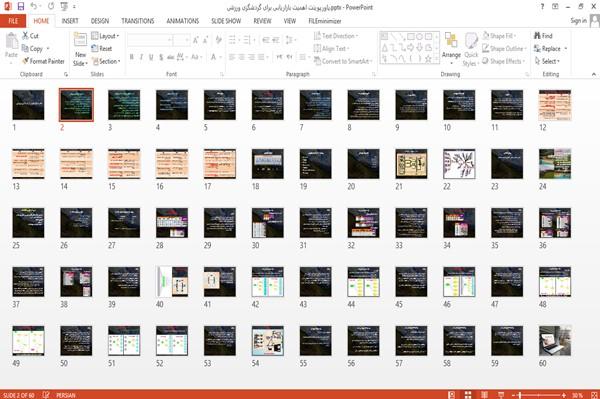The height and width of the screenshot is (399, 600).
Task: Open PowerPoint Help question mark
Action: coord(542,7)
